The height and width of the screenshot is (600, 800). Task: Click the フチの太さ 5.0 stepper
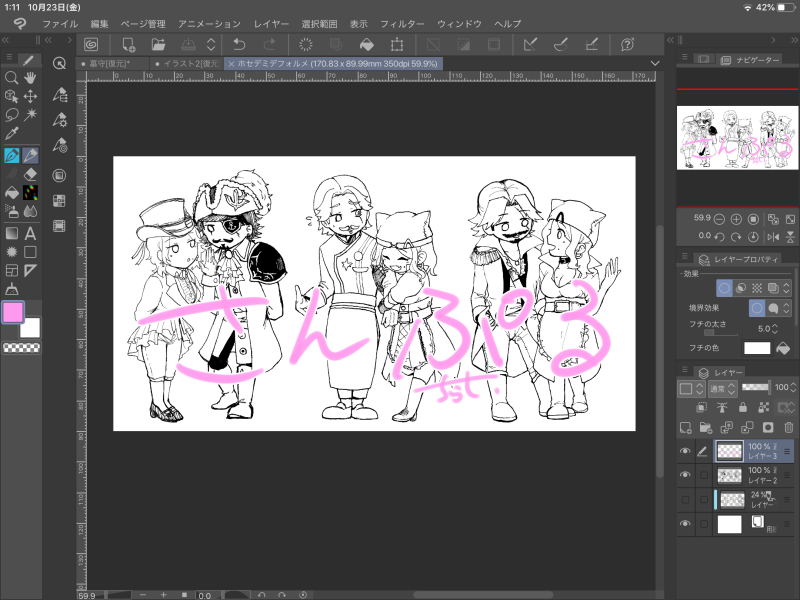[775, 329]
